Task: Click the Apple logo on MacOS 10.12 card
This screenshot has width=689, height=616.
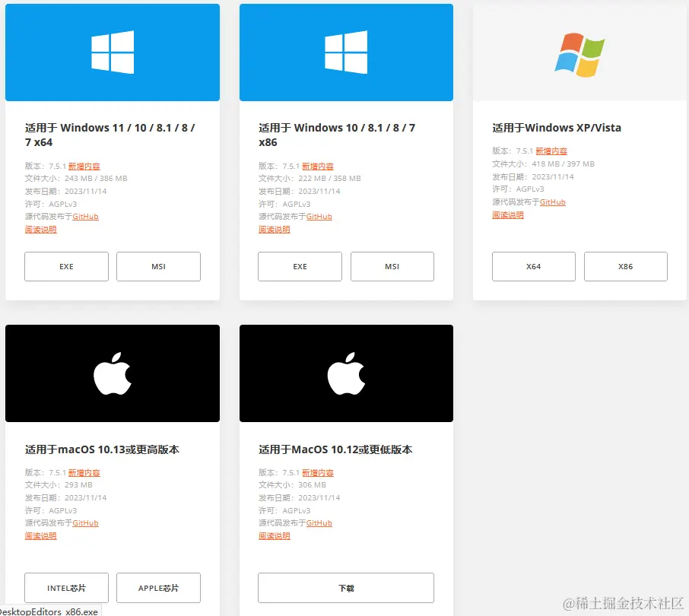Action: (x=346, y=373)
